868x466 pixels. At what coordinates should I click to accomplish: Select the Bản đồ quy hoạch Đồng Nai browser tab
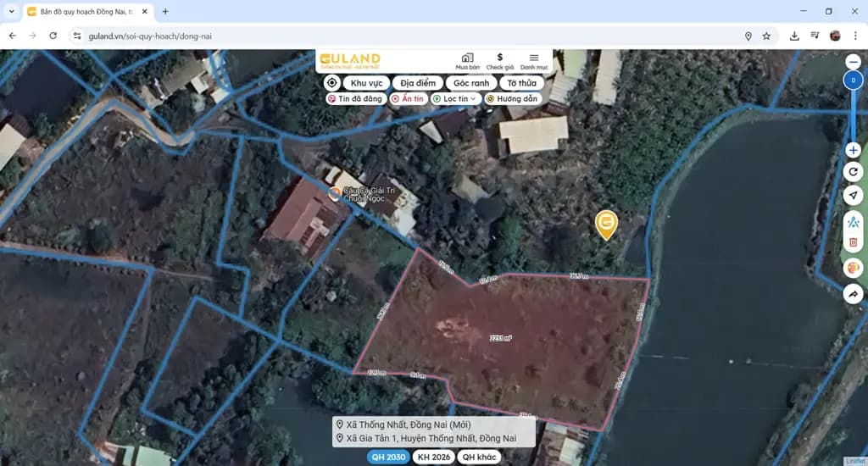coord(87,12)
